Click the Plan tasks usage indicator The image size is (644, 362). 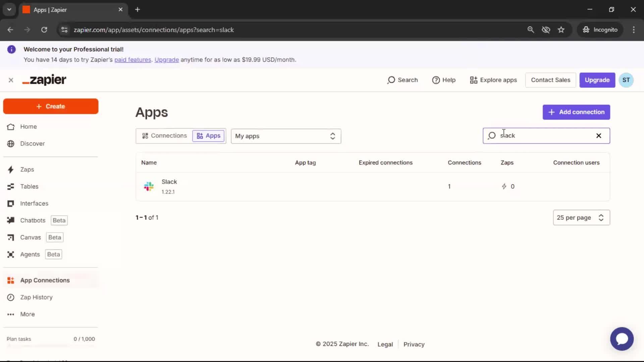(51, 339)
